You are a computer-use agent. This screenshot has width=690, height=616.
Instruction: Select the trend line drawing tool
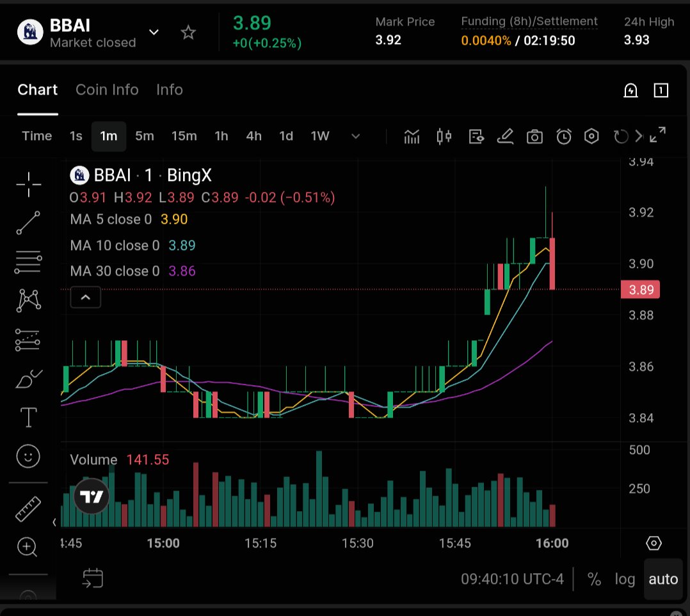point(29,223)
